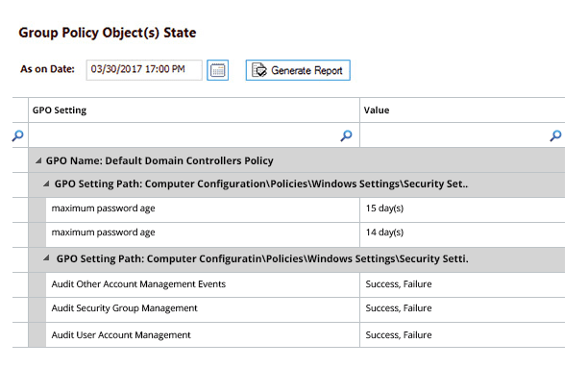Click the GPO Setting filter text box

(184, 135)
